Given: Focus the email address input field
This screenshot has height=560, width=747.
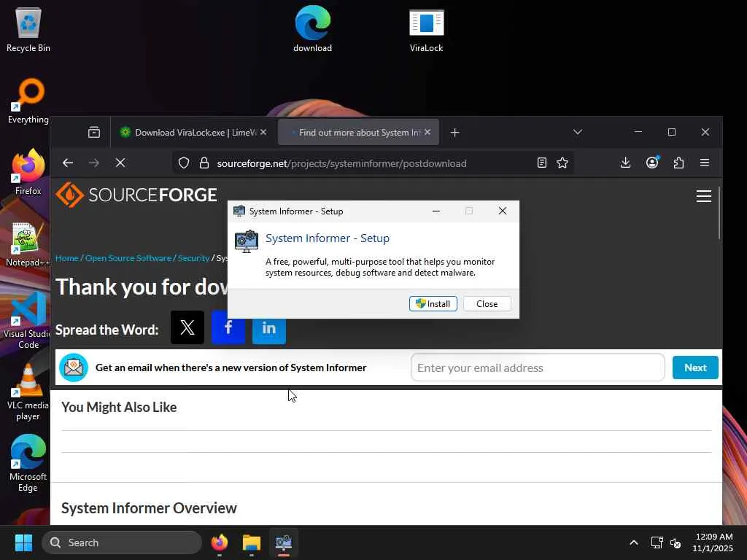Looking at the screenshot, I should coord(538,367).
